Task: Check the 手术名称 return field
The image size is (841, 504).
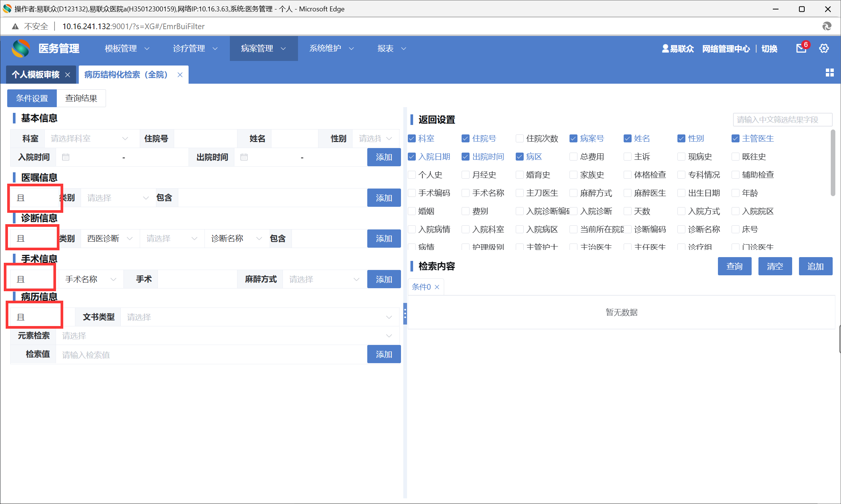Action: click(465, 193)
